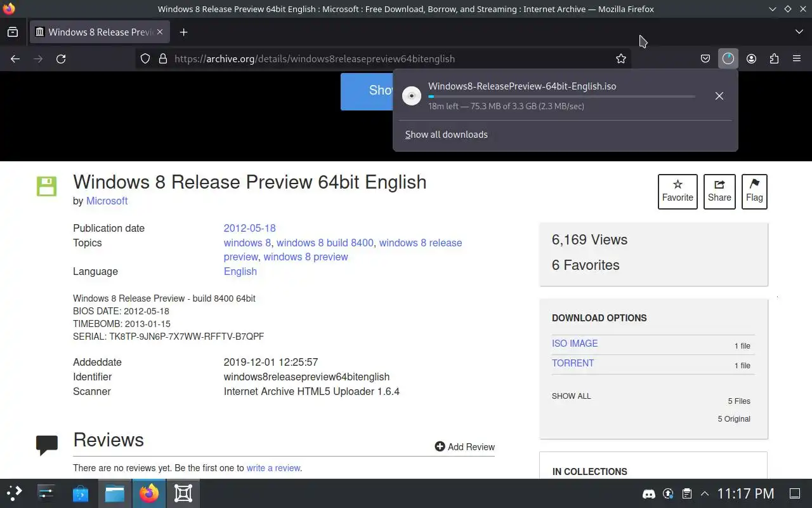Open Discord tray icon
The height and width of the screenshot is (508, 812).
point(648,493)
